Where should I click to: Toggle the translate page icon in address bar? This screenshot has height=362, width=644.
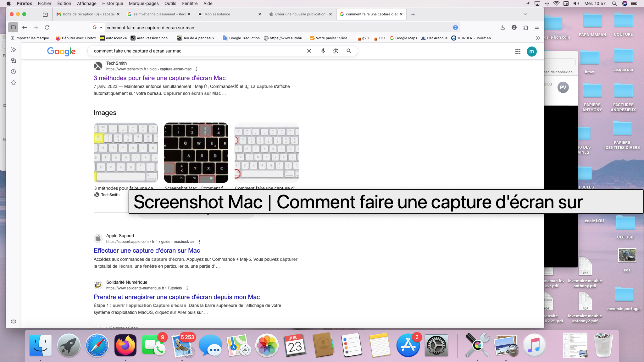(x=455, y=27)
